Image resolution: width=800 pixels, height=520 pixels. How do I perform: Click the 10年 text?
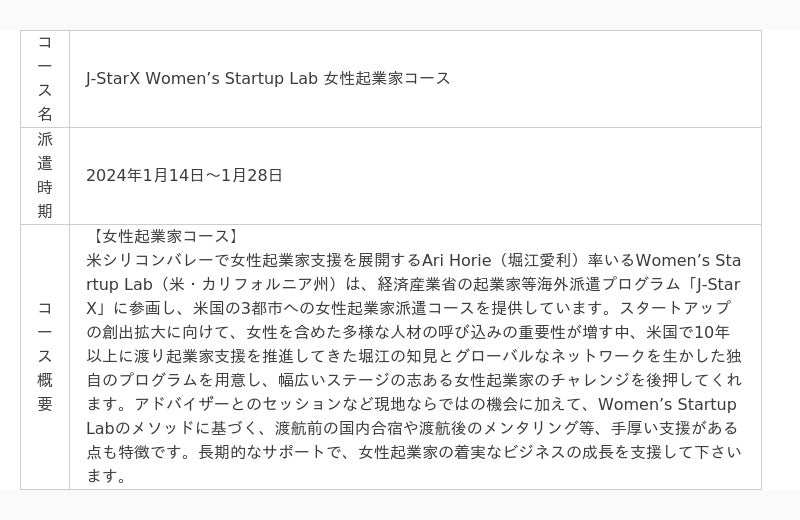pos(711,332)
